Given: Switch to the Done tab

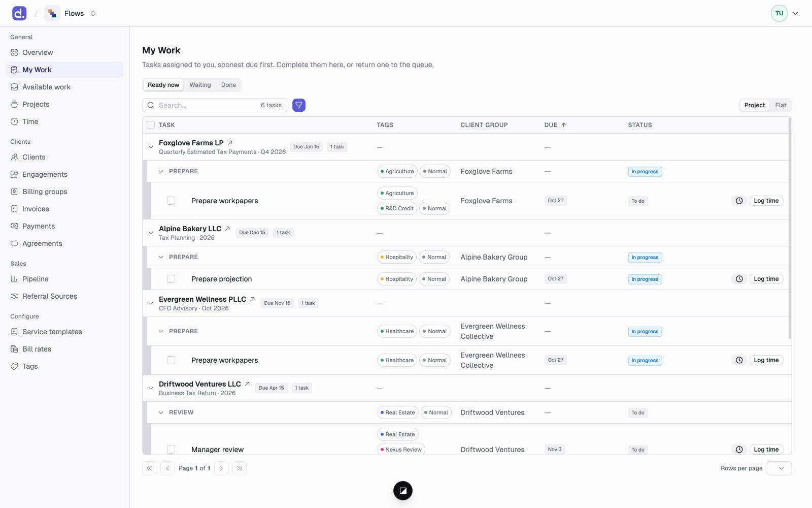Looking at the screenshot, I should pos(228,85).
